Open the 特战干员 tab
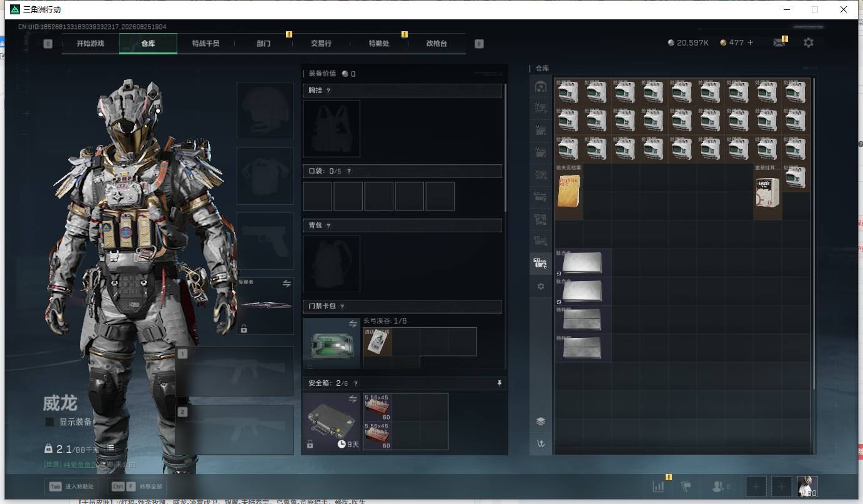This screenshot has height=504, width=863. tap(205, 44)
